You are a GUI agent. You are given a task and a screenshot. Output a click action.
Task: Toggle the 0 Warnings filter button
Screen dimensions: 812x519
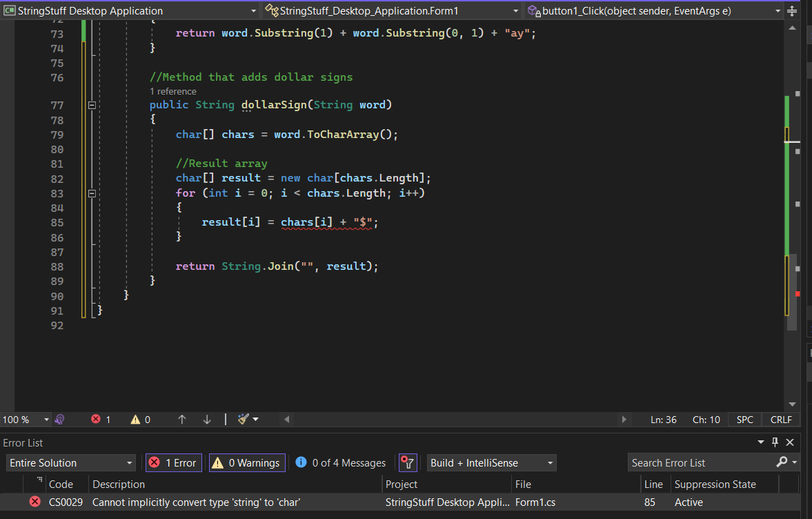click(246, 462)
